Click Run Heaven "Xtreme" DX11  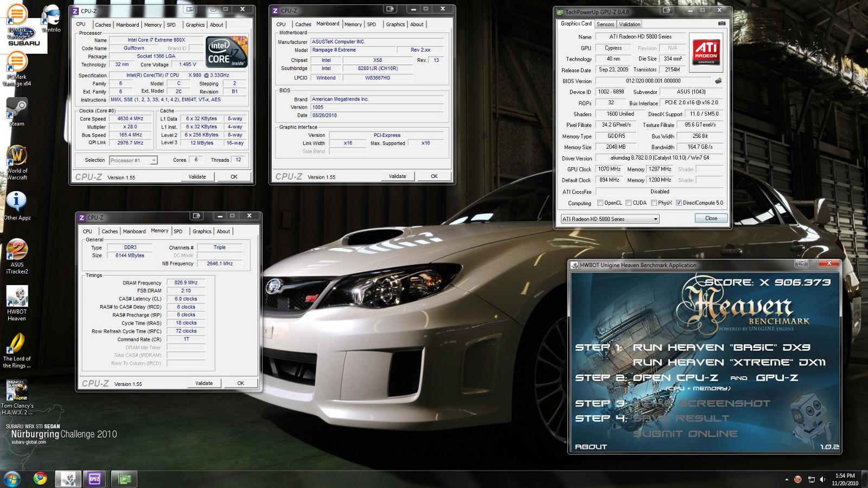tap(729, 363)
